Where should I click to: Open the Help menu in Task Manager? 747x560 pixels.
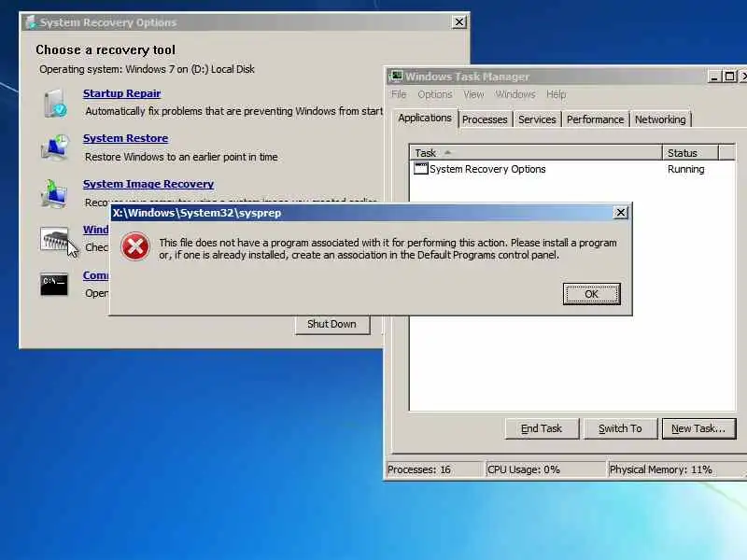coord(556,94)
